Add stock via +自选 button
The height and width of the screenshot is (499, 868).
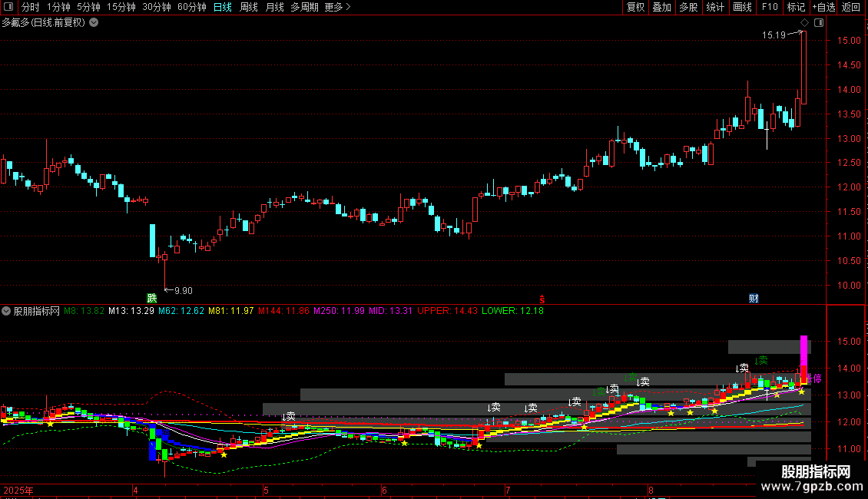(823, 7)
